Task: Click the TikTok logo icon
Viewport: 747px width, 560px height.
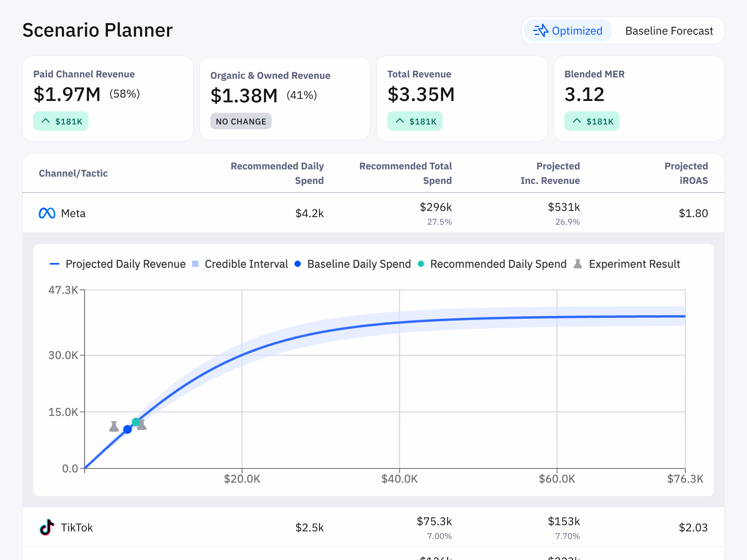Action: 47,527
